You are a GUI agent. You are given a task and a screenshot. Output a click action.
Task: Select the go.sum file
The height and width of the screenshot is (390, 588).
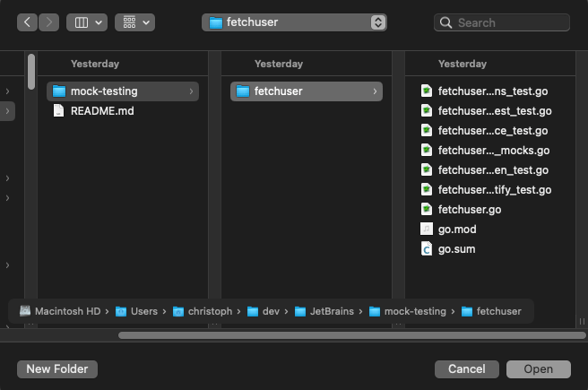[456, 248]
